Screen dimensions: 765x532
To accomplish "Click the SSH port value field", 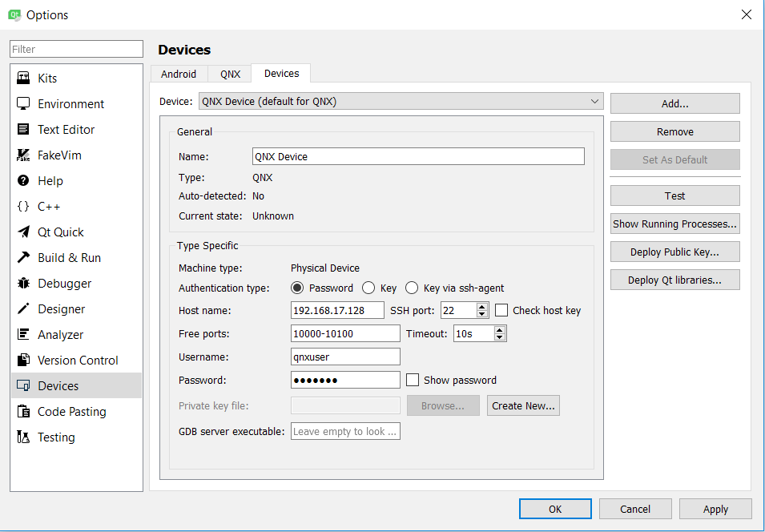I will (x=459, y=310).
